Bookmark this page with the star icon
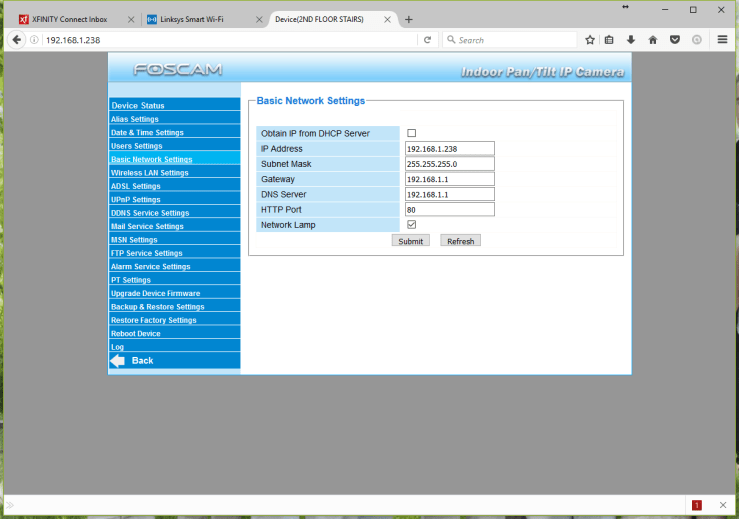The width and height of the screenshot is (739, 519). tap(590, 40)
